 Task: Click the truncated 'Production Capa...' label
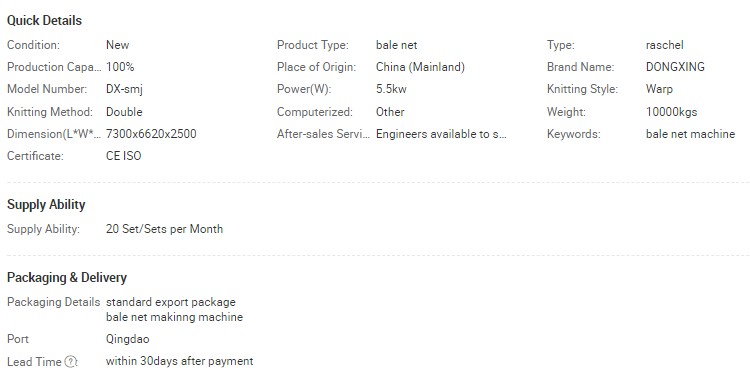point(54,67)
